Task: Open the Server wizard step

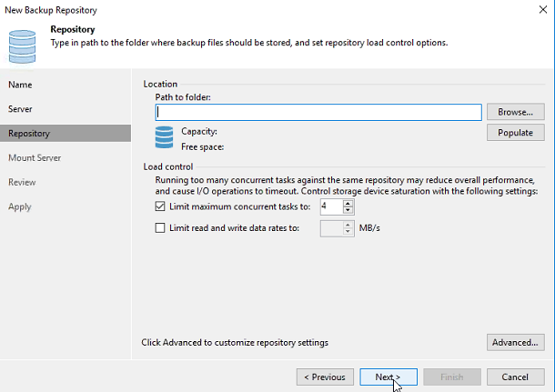Action: (x=22, y=109)
